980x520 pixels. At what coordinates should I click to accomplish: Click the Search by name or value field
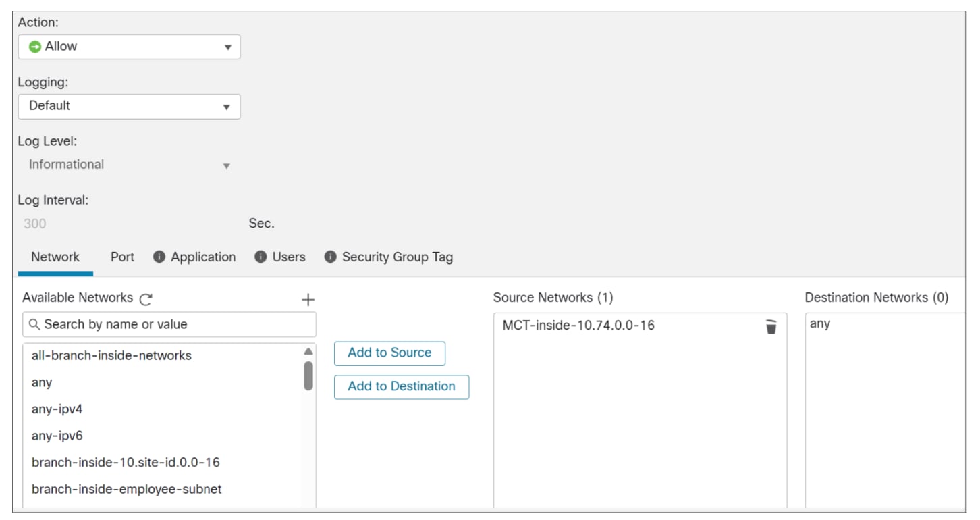pos(175,325)
